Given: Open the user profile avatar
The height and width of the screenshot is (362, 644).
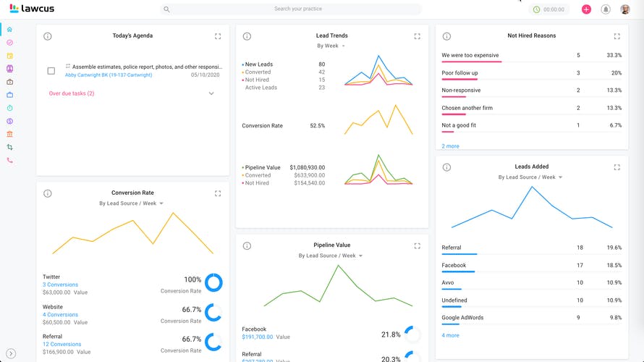Looking at the screenshot, I should point(624,9).
